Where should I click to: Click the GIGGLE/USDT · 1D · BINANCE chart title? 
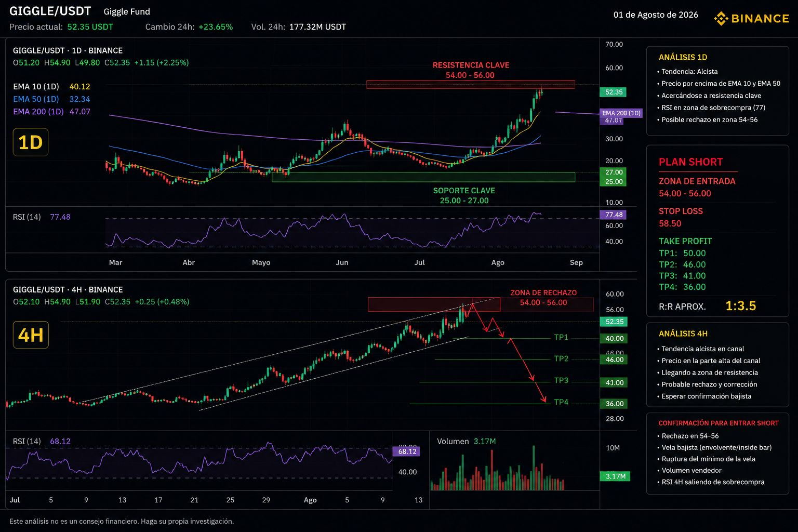click(68, 50)
